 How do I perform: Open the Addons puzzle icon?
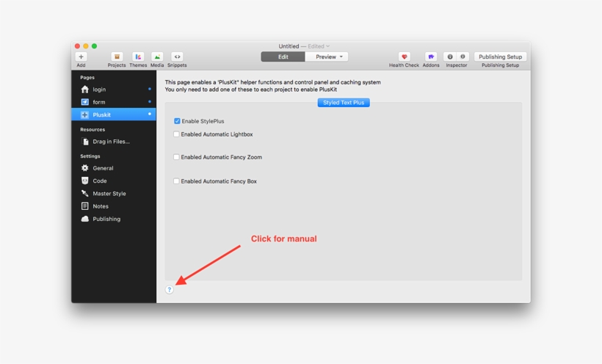click(x=431, y=57)
